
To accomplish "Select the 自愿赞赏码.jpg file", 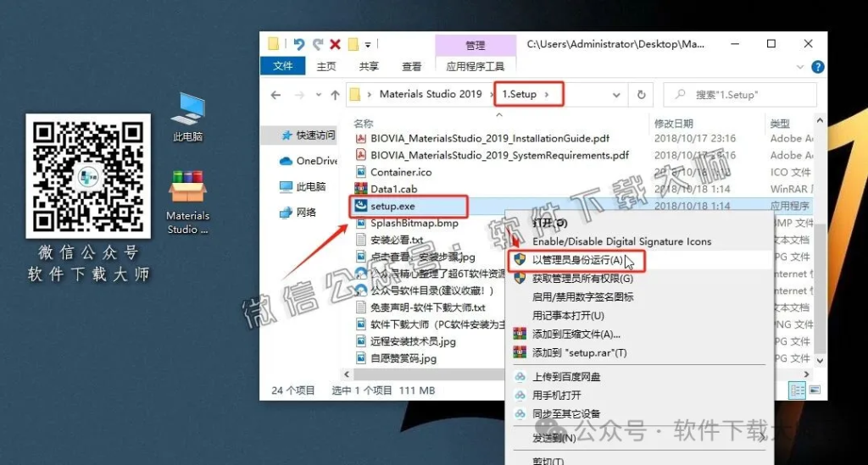I will click(403, 358).
